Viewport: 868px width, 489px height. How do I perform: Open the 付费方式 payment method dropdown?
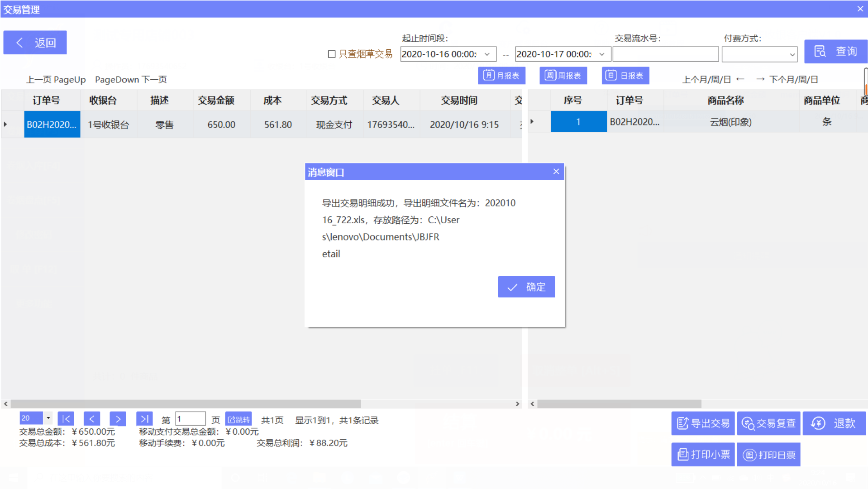(x=792, y=54)
